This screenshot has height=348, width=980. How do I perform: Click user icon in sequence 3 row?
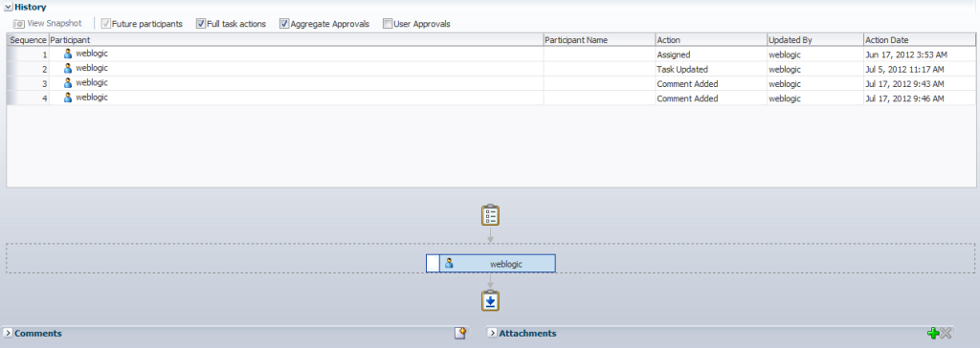tap(68, 82)
